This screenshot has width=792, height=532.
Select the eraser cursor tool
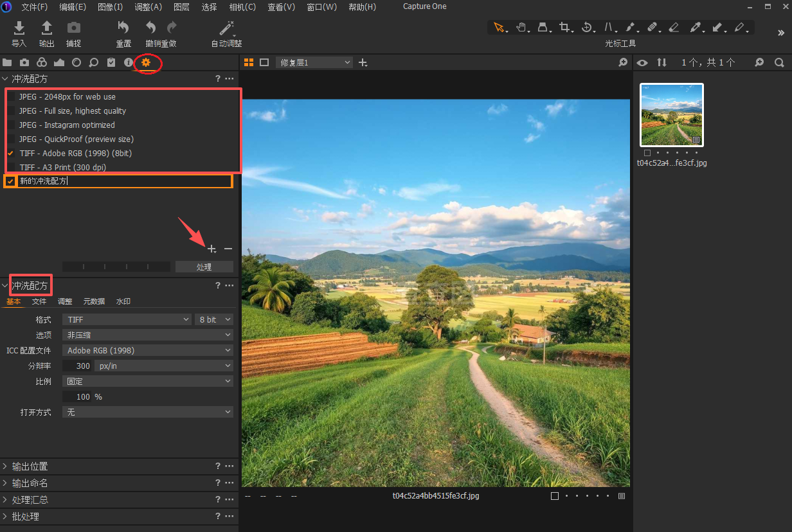[673, 28]
